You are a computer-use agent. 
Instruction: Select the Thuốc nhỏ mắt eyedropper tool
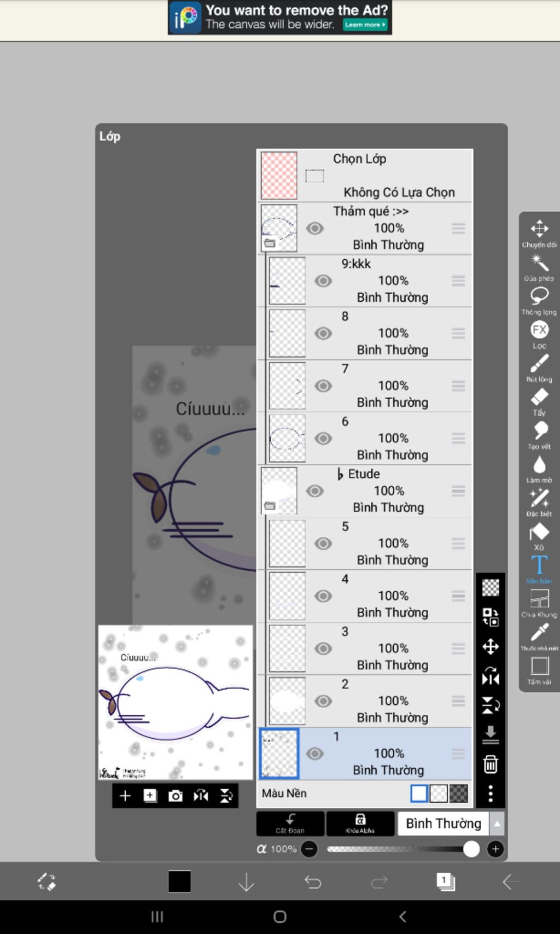point(539,637)
